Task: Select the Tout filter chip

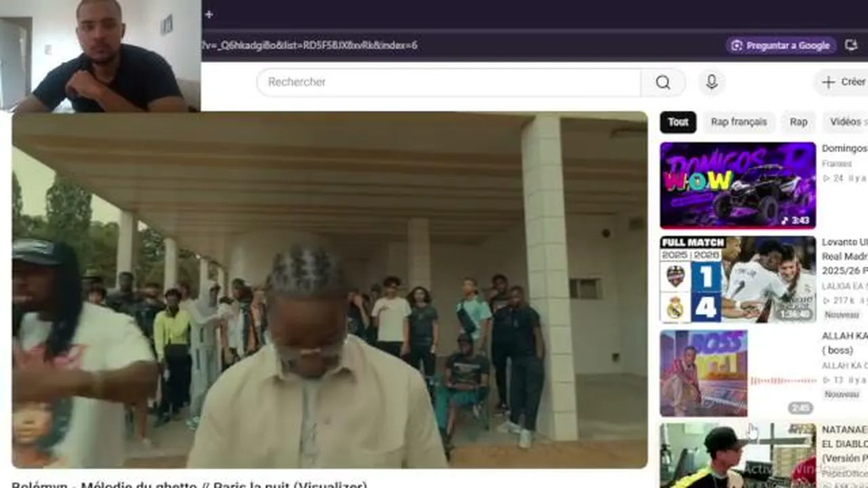Action: pyautogui.click(x=678, y=122)
